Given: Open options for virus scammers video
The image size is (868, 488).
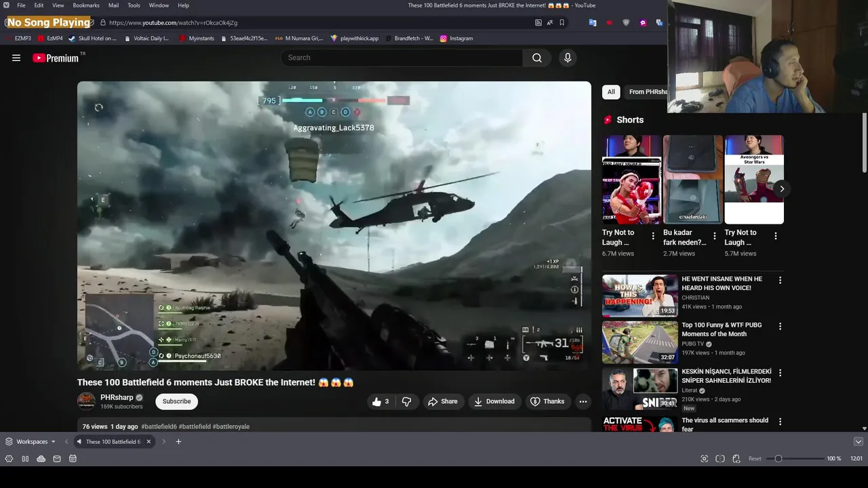Looking at the screenshot, I should click(780, 422).
